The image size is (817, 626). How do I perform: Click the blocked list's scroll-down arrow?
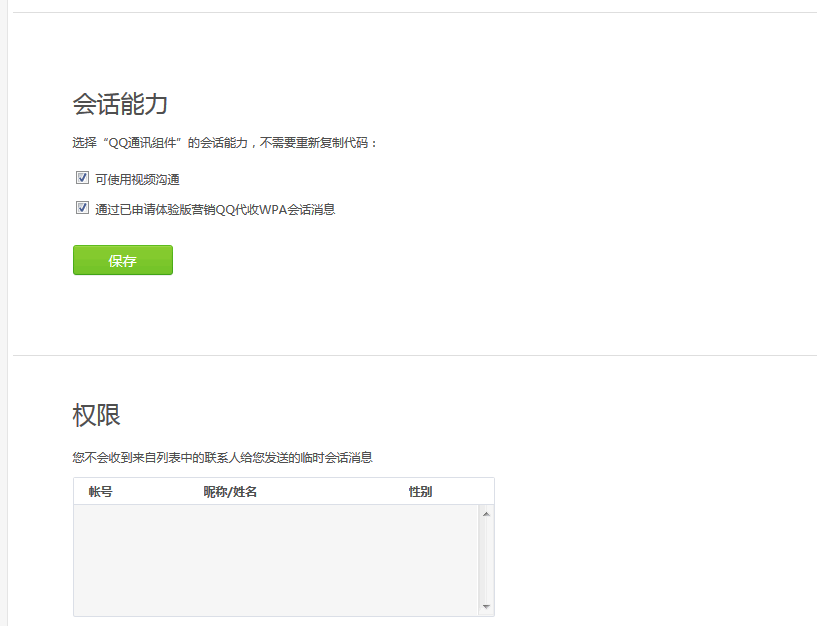pyautogui.click(x=486, y=607)
